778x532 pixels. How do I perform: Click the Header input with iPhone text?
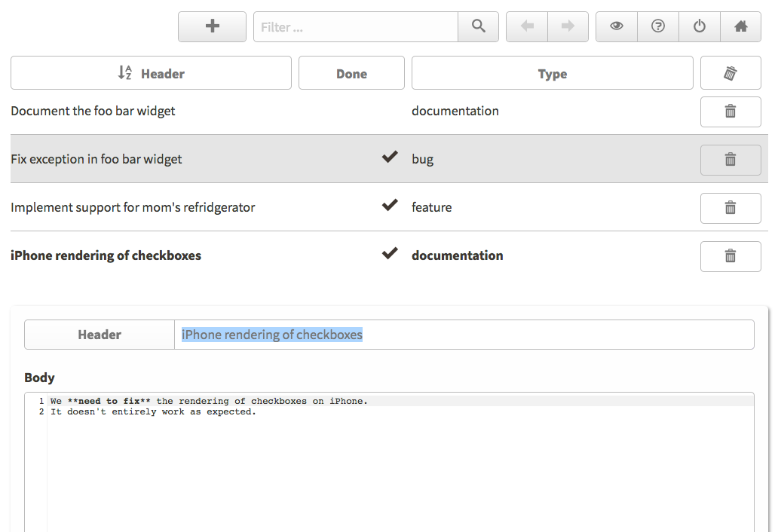(x=464, y=335)
